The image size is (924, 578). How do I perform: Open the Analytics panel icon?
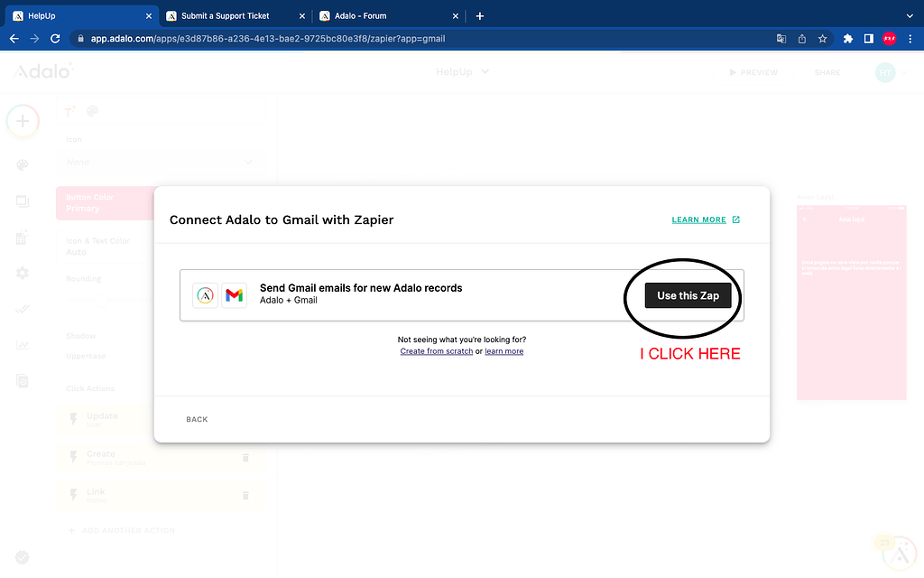(x=22, y=345)
